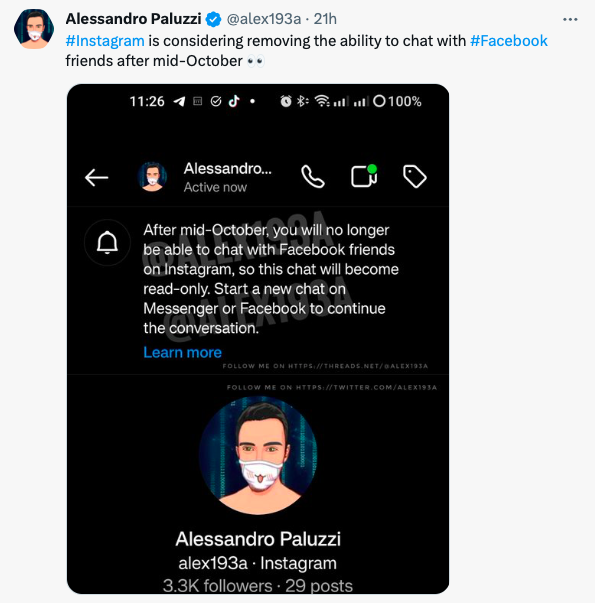This screenshot has height=603, width=595.
Task: Tap the TikTok status bar icon
Action: pos(234,101)
